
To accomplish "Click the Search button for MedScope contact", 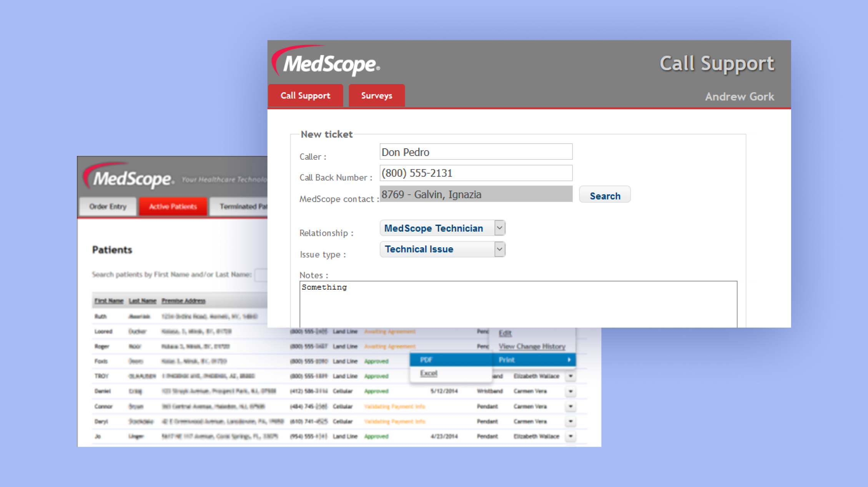I will tap(605, 196).
